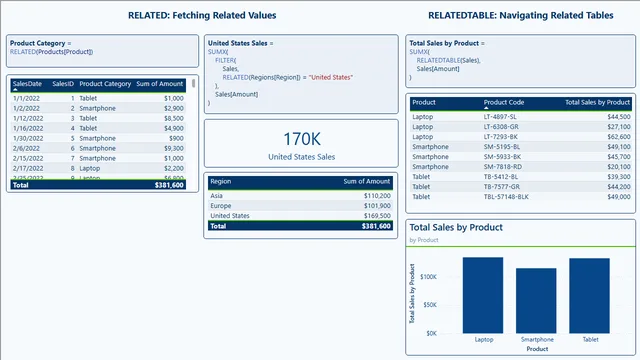Click the Sum of Amount header in sales table
Screen dimensions: 640x360
pyautogui.click(x=160, y=84)
